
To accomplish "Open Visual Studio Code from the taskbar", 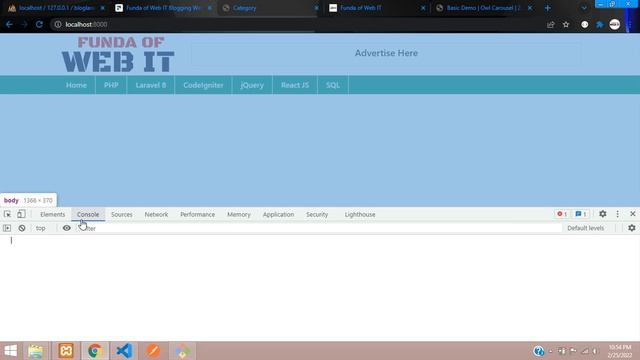I will (x=124, y=351).
